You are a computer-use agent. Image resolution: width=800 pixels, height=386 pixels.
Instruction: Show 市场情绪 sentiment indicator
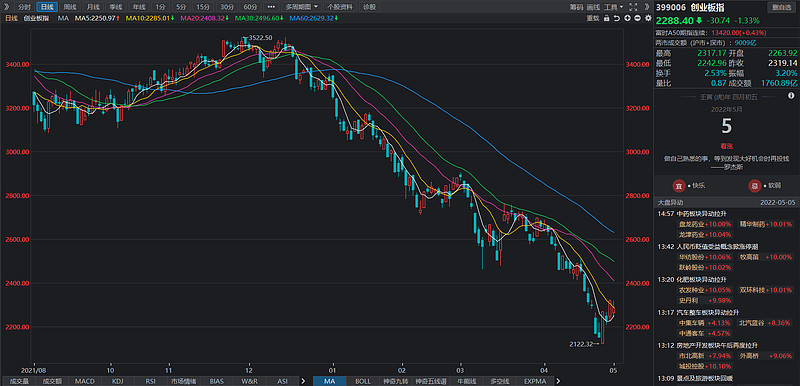tap(183, 381)
